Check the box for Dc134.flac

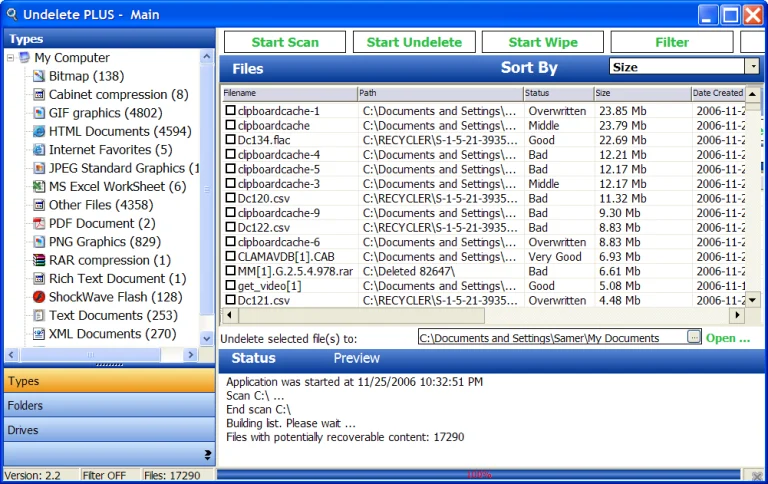tap(230, 140)
